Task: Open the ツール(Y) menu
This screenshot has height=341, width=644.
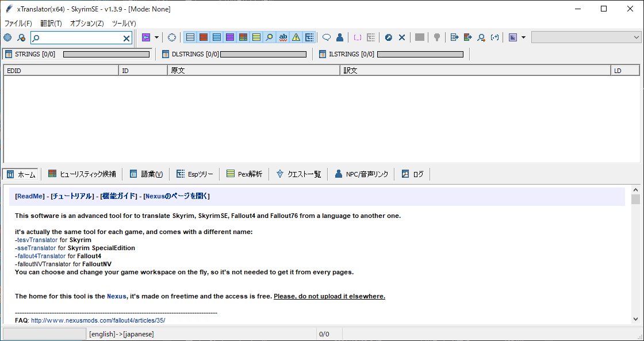Action: (x=124, y=24)
